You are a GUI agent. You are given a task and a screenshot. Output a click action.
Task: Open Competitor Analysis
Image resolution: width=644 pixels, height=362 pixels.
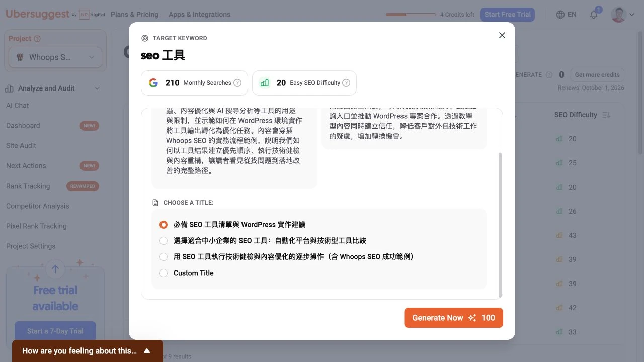tap(37, 206)
